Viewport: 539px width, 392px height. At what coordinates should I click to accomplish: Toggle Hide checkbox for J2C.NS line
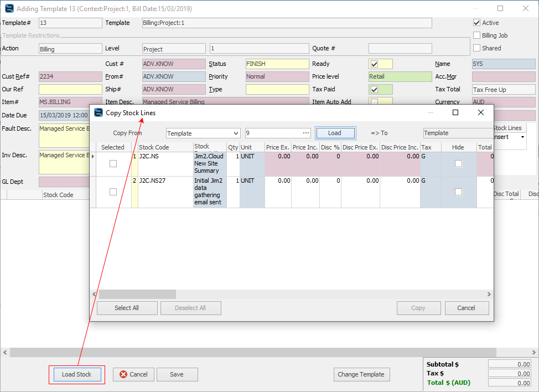[458, 163]
